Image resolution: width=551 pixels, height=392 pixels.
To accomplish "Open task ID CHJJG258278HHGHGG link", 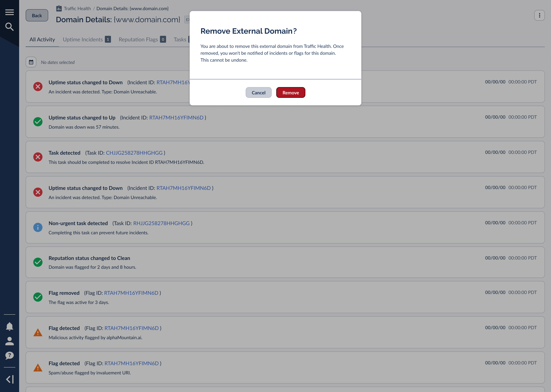I will [x=134, y=153].
